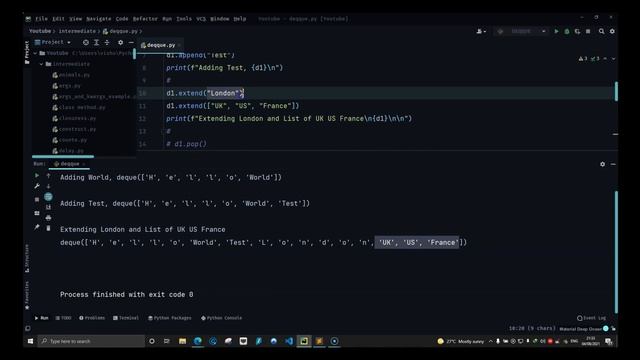
Task: Open PyCharm from the Windows taskbar
Action: tap(304, 341)
